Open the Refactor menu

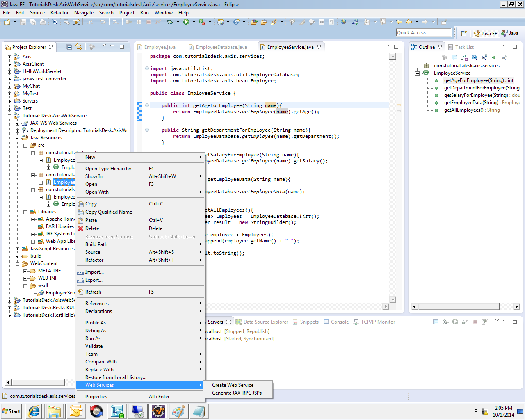59,13
